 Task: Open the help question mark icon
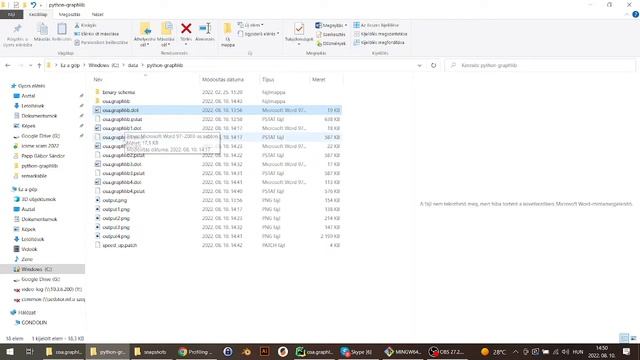[636, 14]
